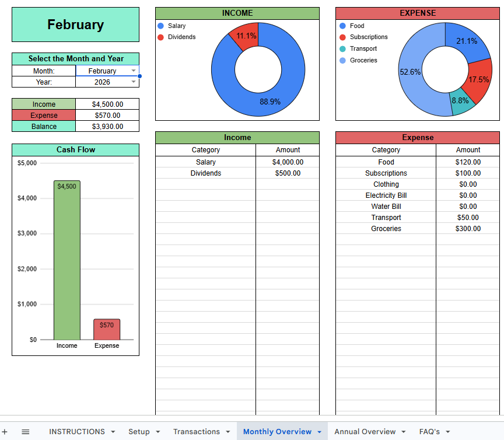Select the Transport expense category cell

(x=386, y=218)
